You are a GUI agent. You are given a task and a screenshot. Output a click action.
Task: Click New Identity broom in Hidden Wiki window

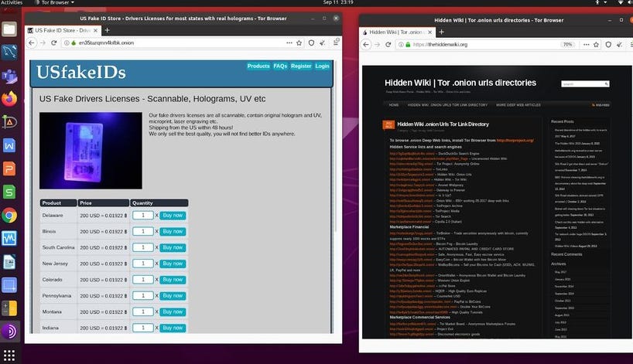(x=619, y=44)
